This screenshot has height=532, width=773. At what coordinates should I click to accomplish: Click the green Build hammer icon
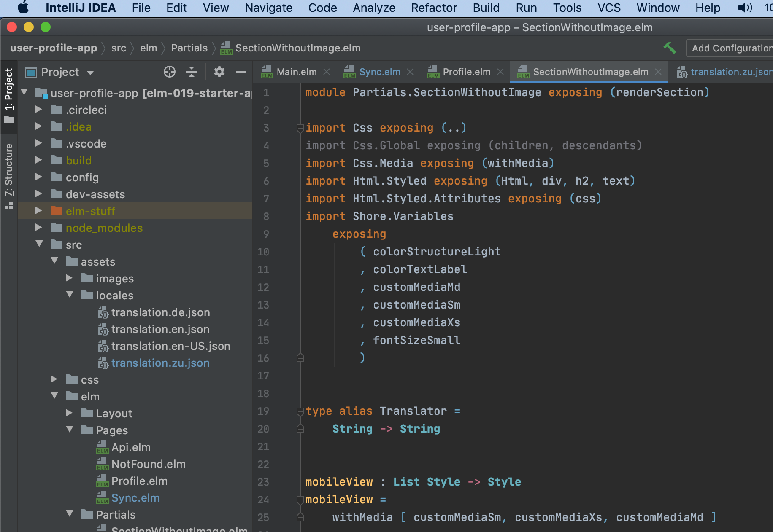coord(670,48)
